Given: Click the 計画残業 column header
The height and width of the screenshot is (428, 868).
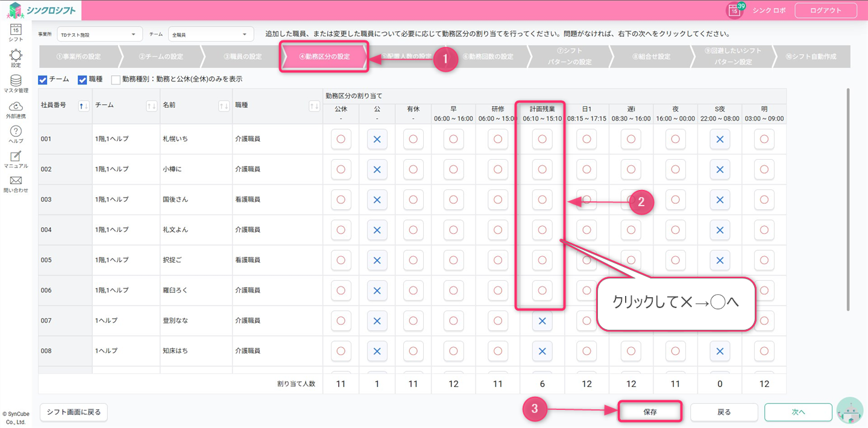Looking at the screenshot, I should (x=542, y=113).
